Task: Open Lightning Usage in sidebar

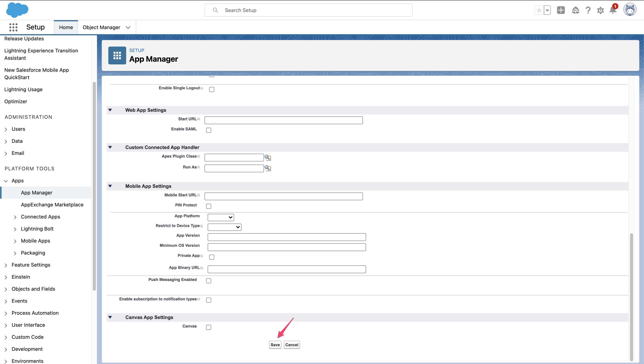Action: (x=23, y=89)
